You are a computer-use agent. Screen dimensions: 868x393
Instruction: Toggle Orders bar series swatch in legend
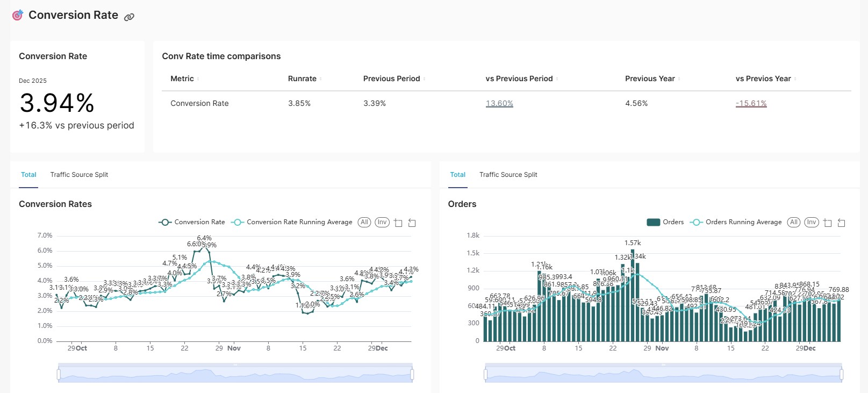click(653, 222)
